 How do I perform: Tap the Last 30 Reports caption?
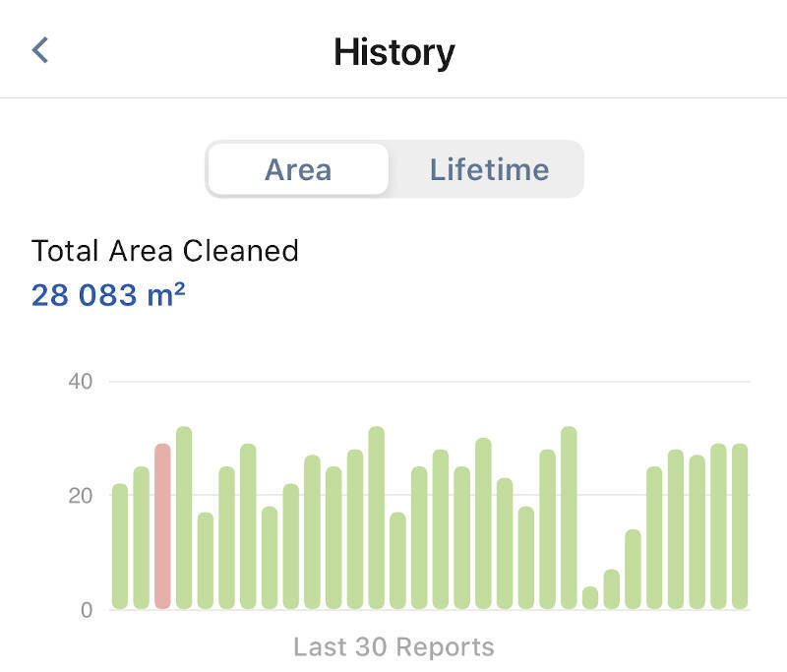click(394, 646)
